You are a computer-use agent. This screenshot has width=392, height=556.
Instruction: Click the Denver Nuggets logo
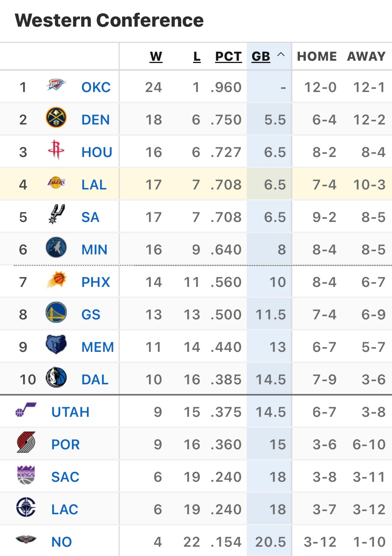[x=56, y=118]
